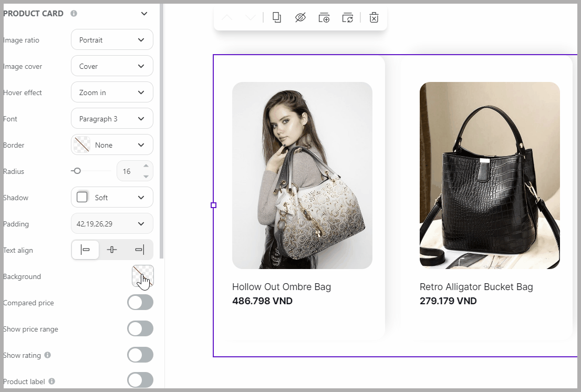Click the duplicate block icon
Image resolution: width=581 pixels, height=392 pixels.
277,17
